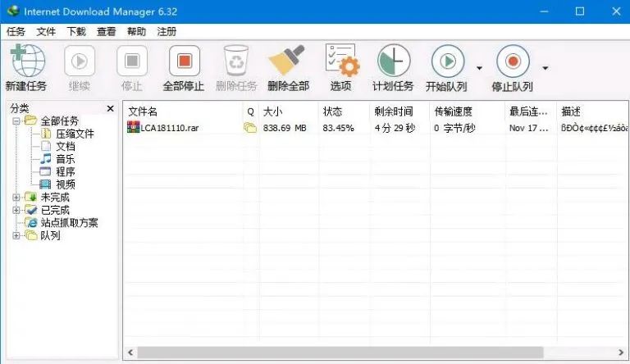The width and height of the screenshot is (630, 364).
Task: Expand the 队列 tree node
Action: [x=16, y=235]
